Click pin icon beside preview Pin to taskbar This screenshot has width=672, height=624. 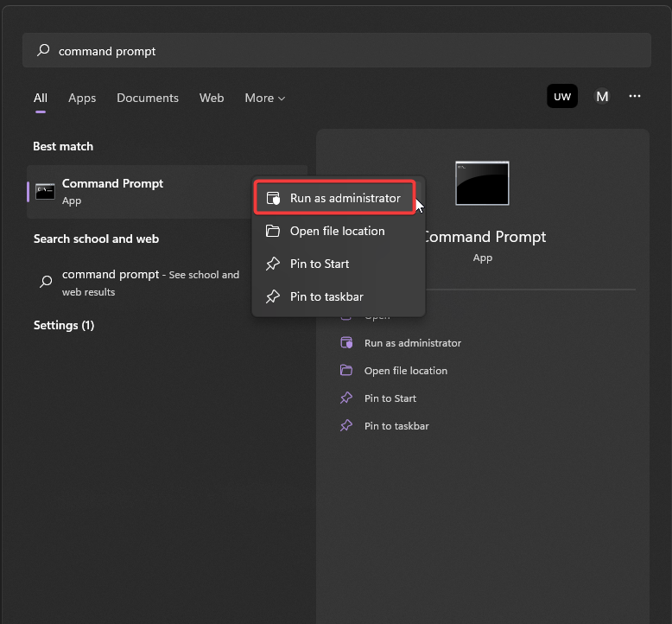[x=346, y=425]
